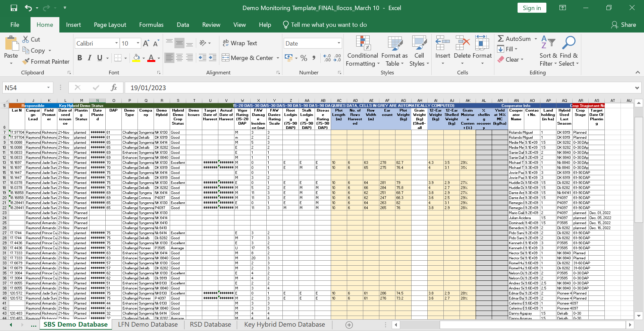Image resolution: width=644 pixels, height=331 pixels.
Task: Open the Sort & Filter menu
Action: (x=548, y=51)
